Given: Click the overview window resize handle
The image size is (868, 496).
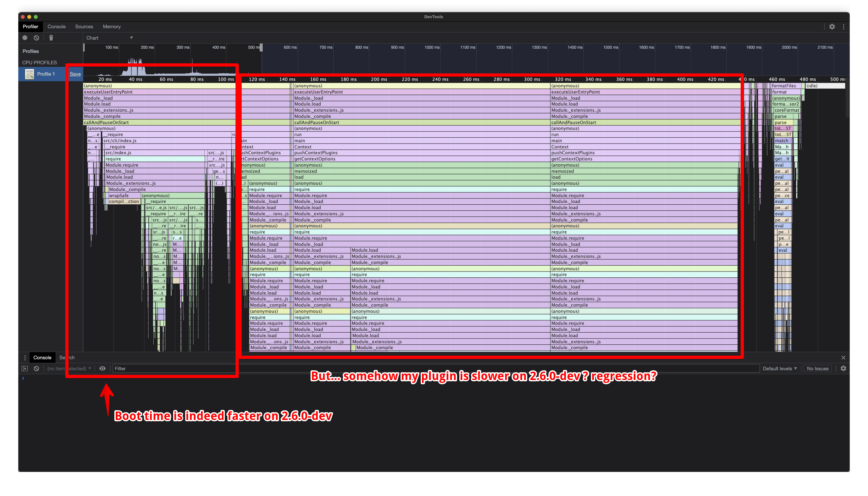Looking at the screenshot, I should (x=261, y=47).
